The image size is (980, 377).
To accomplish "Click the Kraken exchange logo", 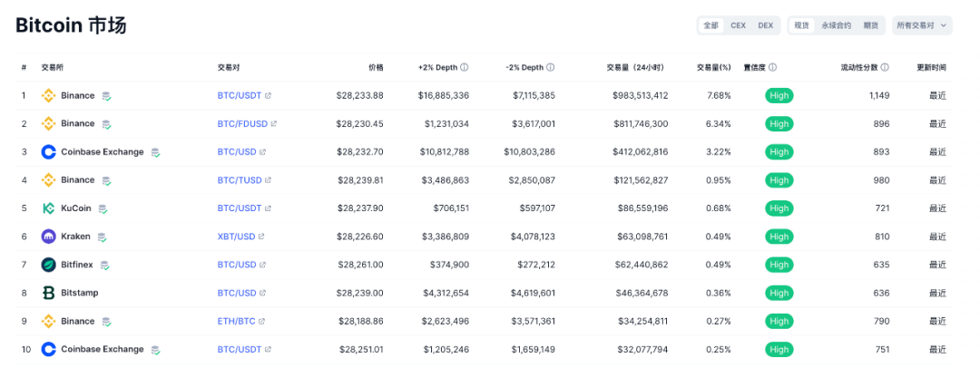I will click(49, 237).
